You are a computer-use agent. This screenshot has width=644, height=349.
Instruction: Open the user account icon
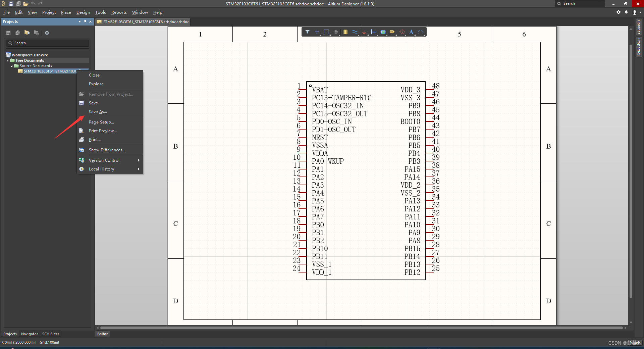[635, 12]
